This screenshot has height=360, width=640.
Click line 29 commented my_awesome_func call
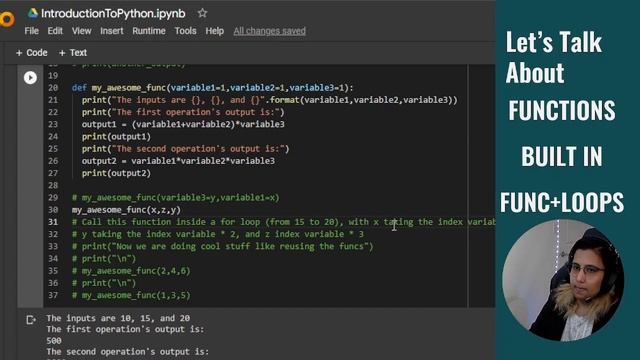click(176, 198)
